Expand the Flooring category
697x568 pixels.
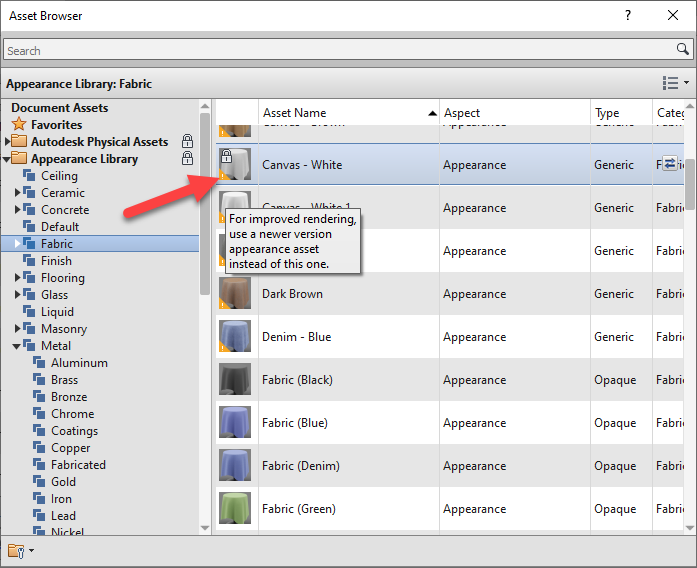tap(17, 277)
